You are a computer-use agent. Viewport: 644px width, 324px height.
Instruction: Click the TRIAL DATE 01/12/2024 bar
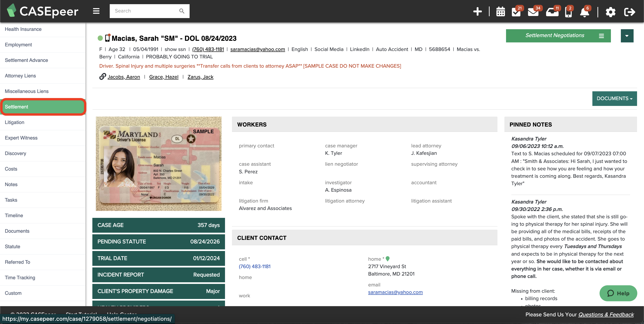coord(159,258)
